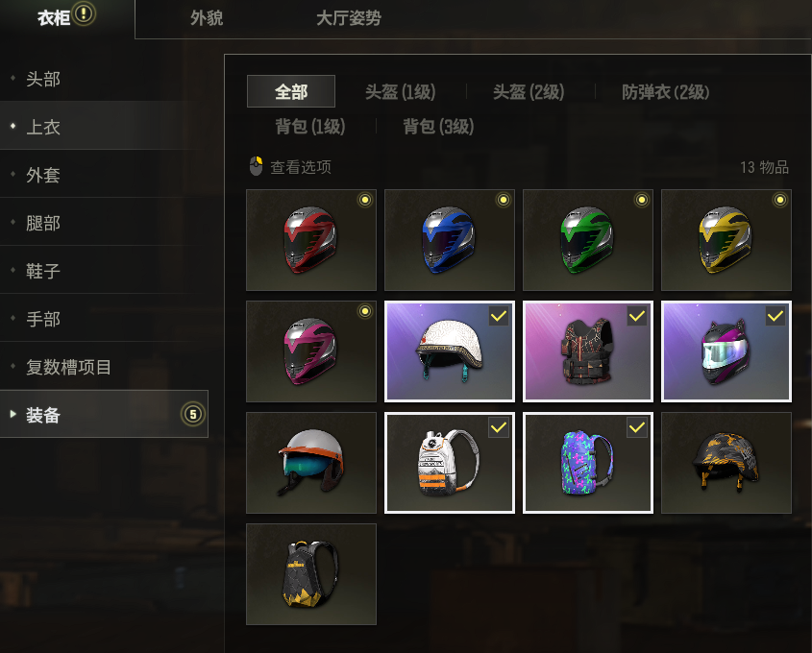Filter by 头盔 (1级)
The height and width of the screenshot is (653, 812).
coord(401,92)
